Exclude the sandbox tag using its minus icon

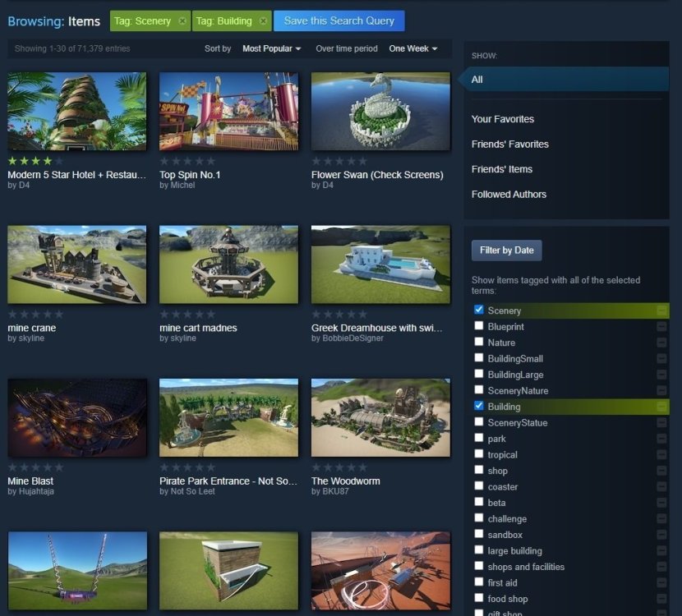(664, 534)
